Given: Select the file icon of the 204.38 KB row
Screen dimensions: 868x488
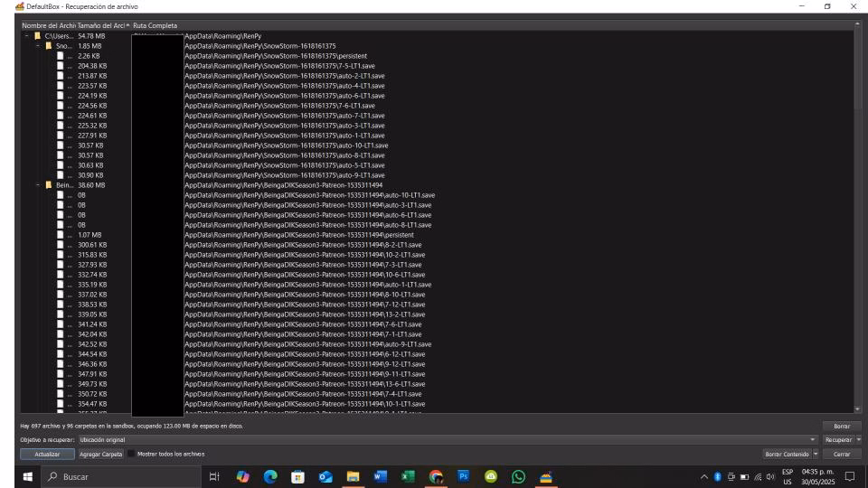Looking at the screenshot, I should pos(60,66).
